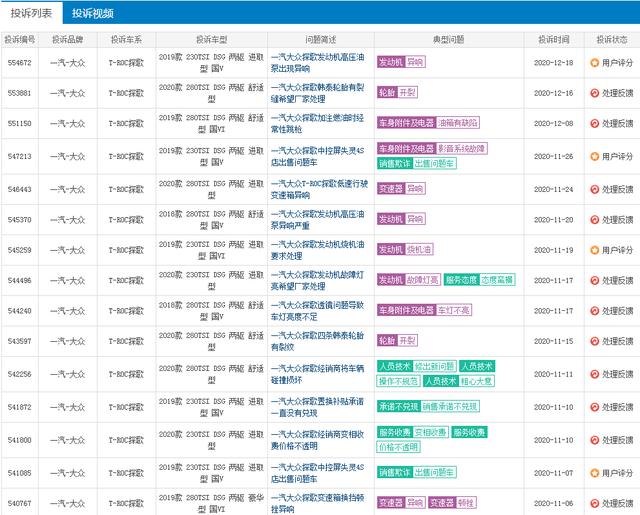Click the 轮胎 开裂 tag in row 553881

(397, 92)
